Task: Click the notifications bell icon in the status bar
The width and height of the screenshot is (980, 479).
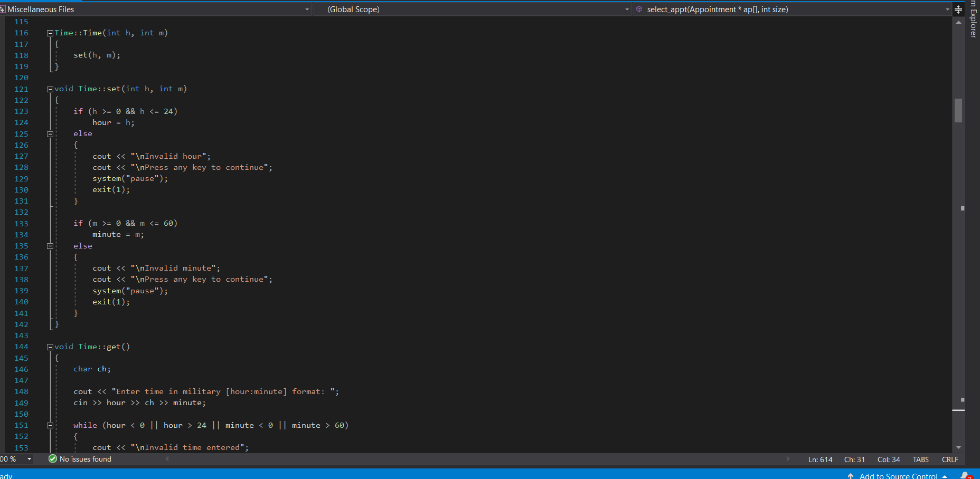Action: 965,475
